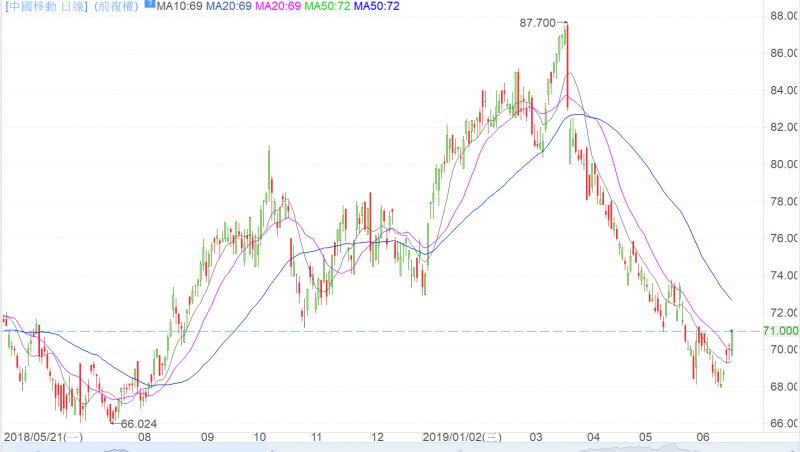Screen dimensions: 800x452
Task: Click the bottom range navigator strip
Action: 400,448
